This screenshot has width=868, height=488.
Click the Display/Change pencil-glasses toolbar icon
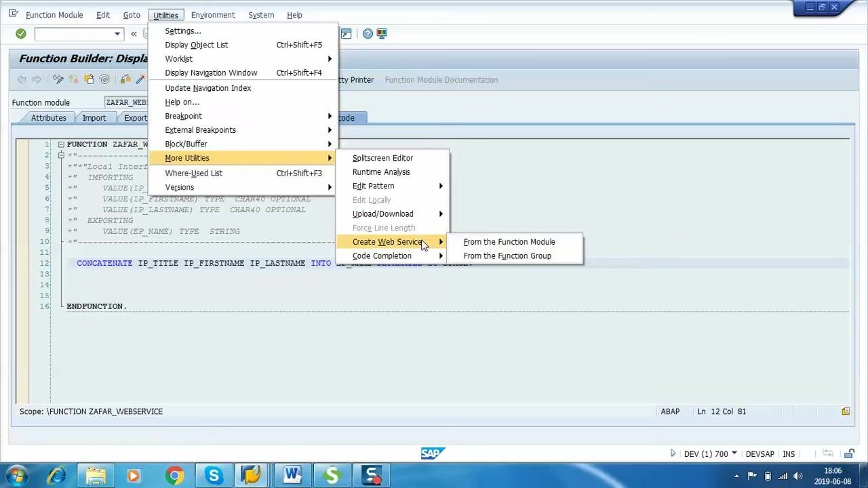coord(58,79)
